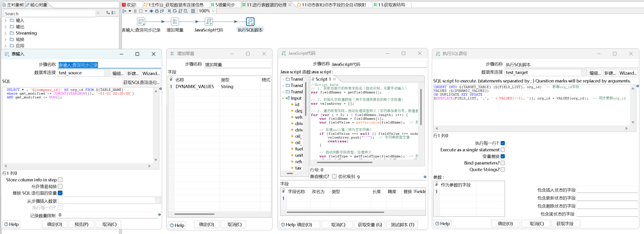Expand the 输出 folder in step tree

pos(5,27)
